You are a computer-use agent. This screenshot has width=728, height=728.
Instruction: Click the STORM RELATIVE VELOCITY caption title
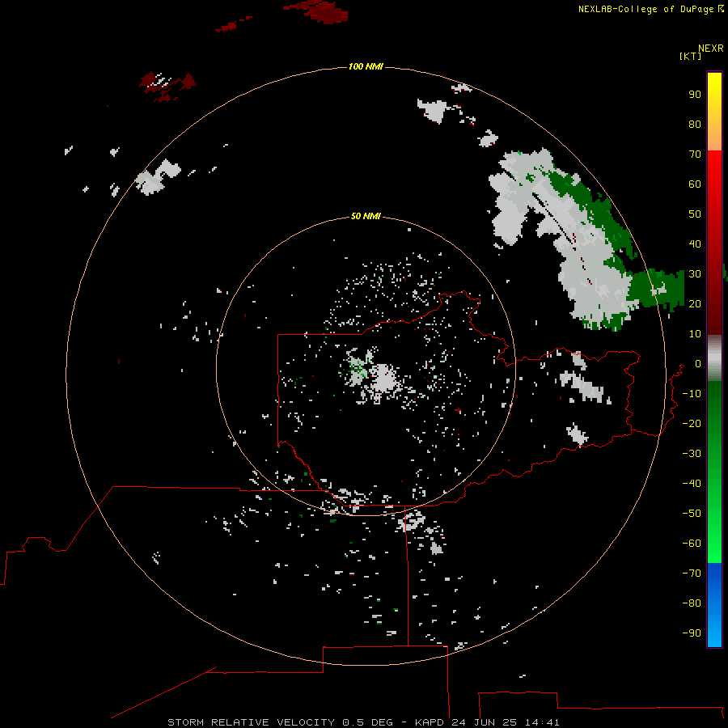[251, 722]
